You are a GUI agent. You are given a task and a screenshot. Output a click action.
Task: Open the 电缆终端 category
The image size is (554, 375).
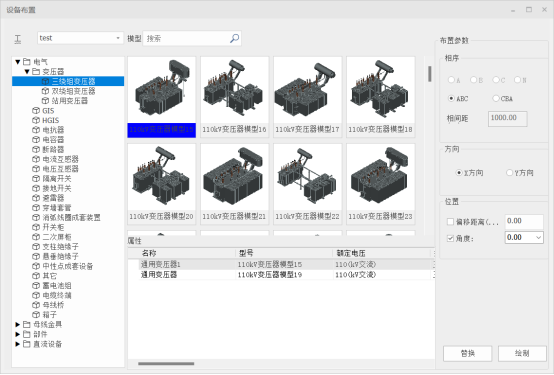click(52, 295)
